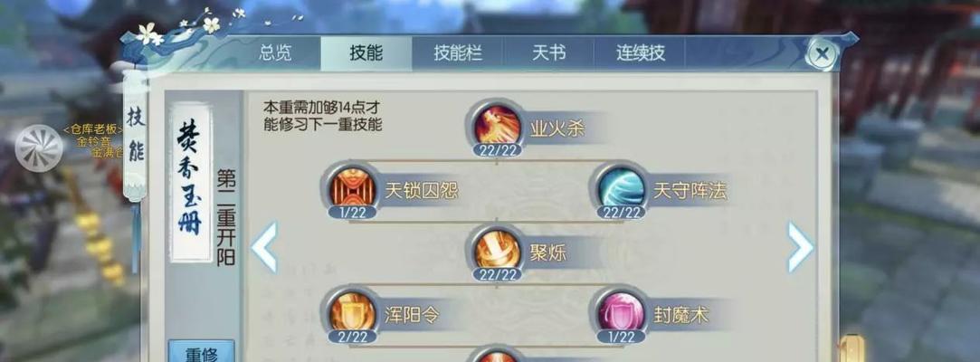Close the skill panel with X button

[822, 53]
